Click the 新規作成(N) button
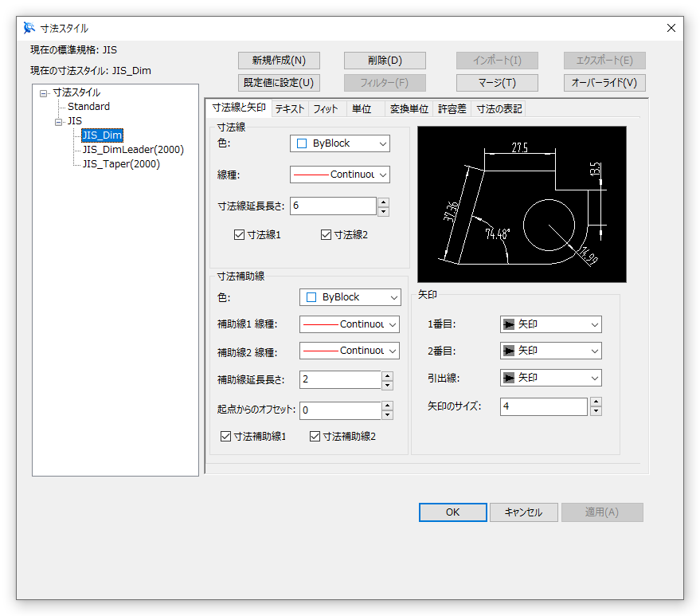This screenshot has height=616, width=700. pos(278,60)
